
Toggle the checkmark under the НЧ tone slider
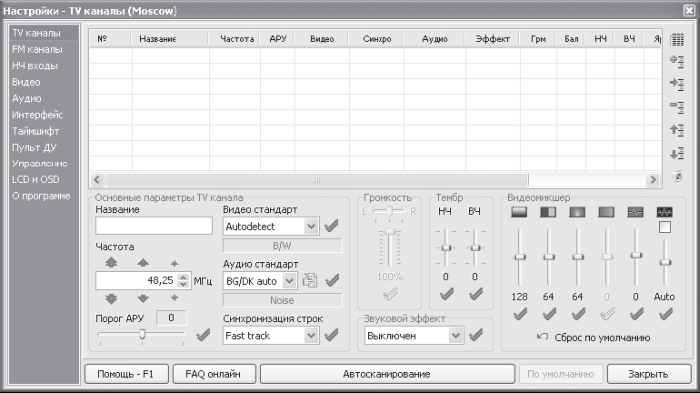pos(446,294)
